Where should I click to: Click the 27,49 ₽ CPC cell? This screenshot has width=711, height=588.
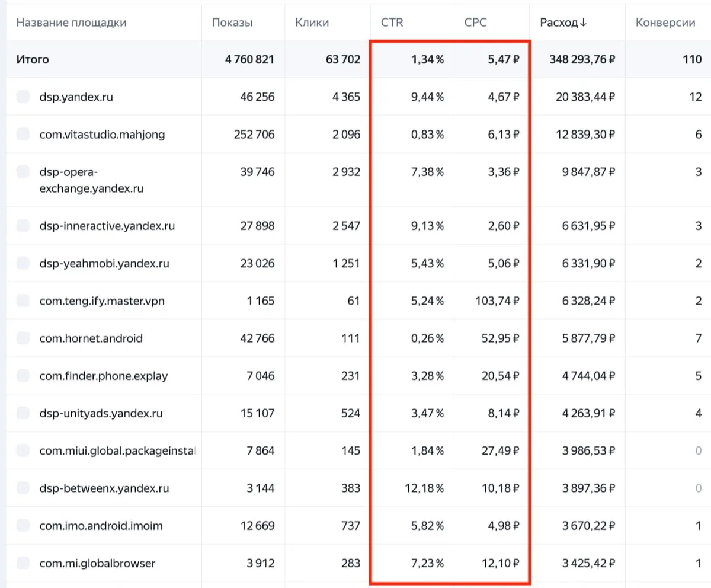tap(501, 450)
